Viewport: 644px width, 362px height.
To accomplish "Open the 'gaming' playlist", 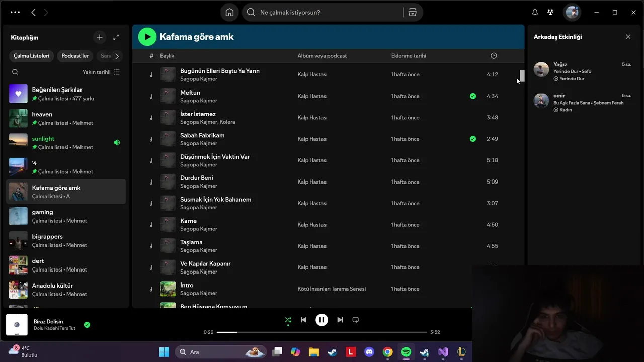I will (66, 216).
